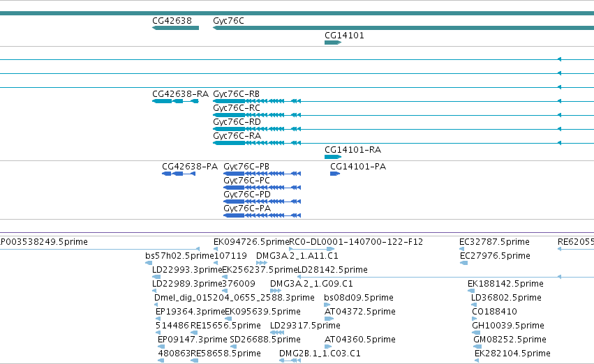This screenshot has width=594, height=364.
Task: Click the GH10039.5prime label
Action: (x=508, y=326)
